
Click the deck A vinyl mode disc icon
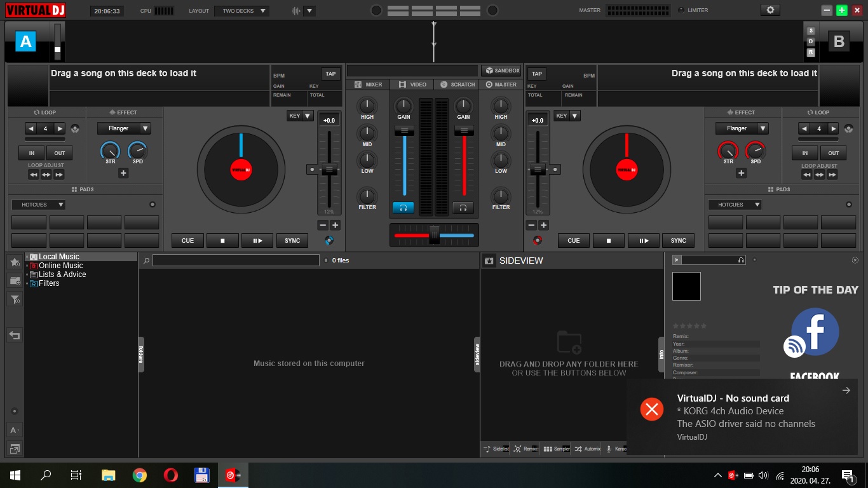(329, 240)
